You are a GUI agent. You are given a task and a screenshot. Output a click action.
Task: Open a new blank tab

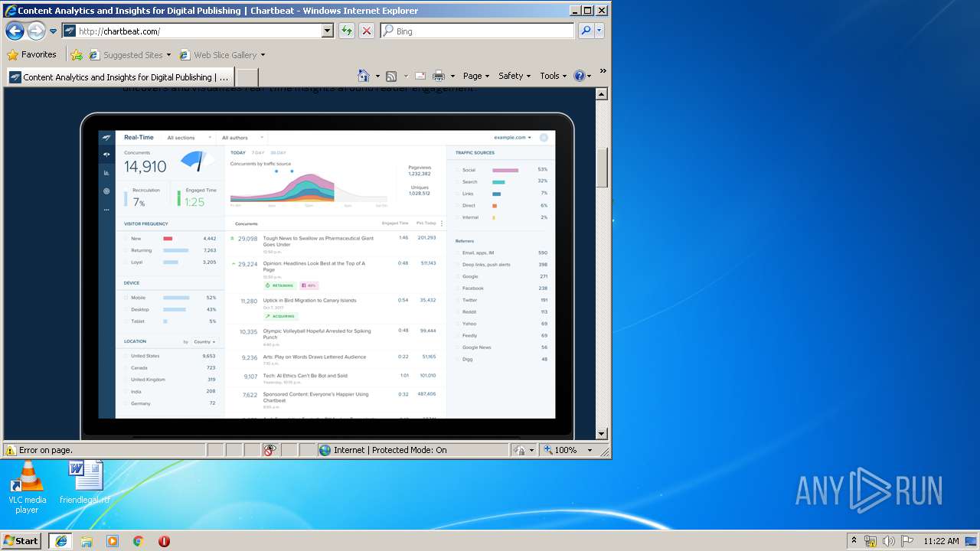tap(247, 77)
